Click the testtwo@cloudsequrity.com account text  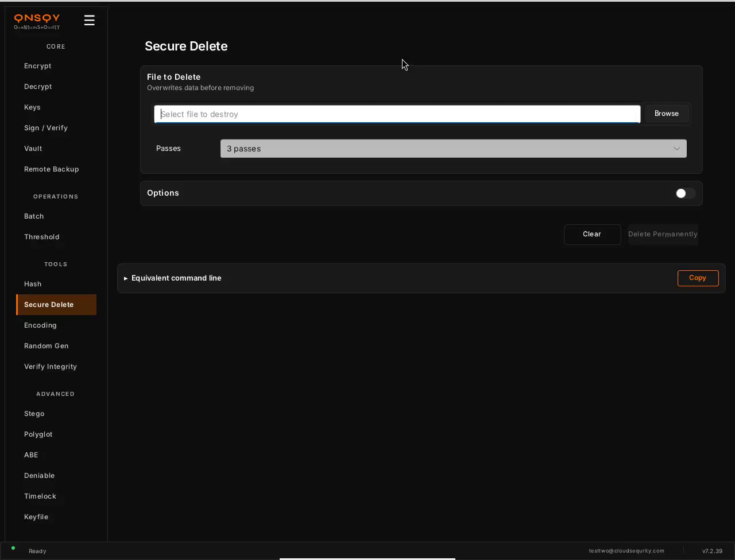click(x=626, y=551)
